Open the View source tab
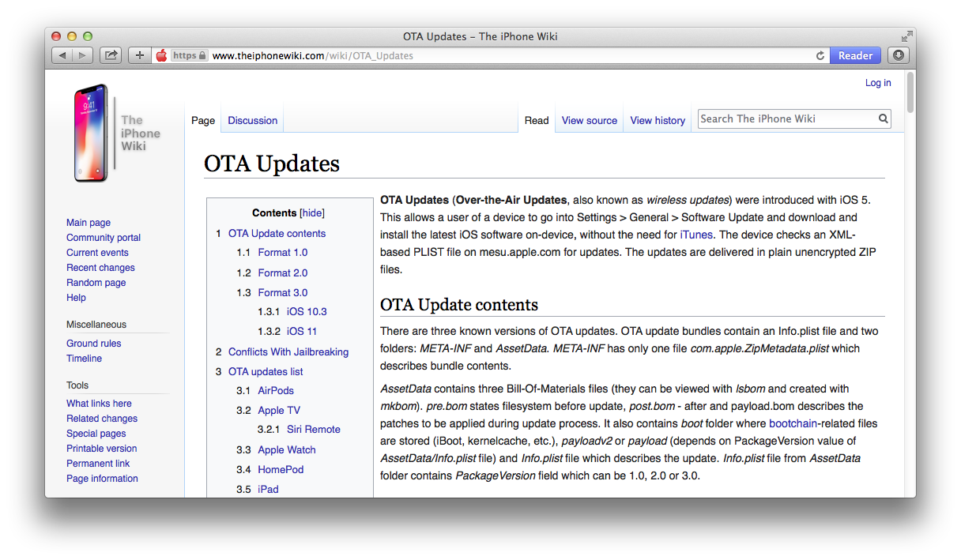 (x=590, y=121)
